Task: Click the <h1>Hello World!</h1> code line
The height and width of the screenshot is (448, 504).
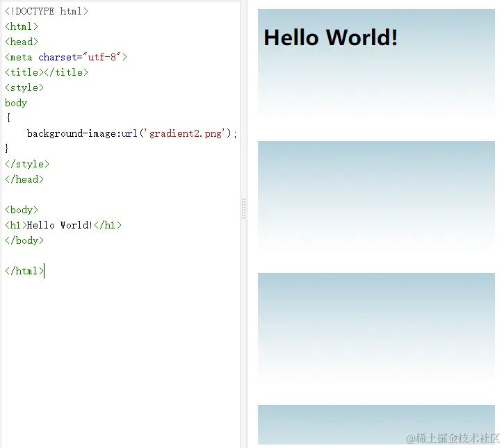Action: tap(63, 225)
